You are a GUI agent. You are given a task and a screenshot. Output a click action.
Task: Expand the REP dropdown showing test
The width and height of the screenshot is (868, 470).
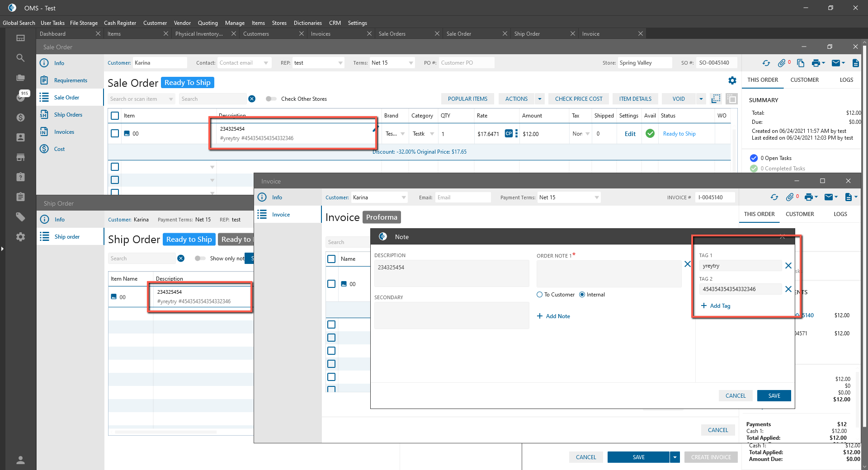(340, 63)
